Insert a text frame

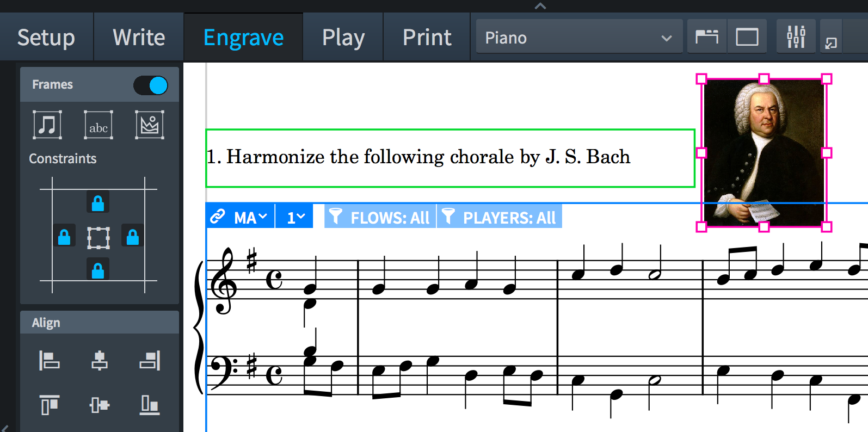point(98,125)
